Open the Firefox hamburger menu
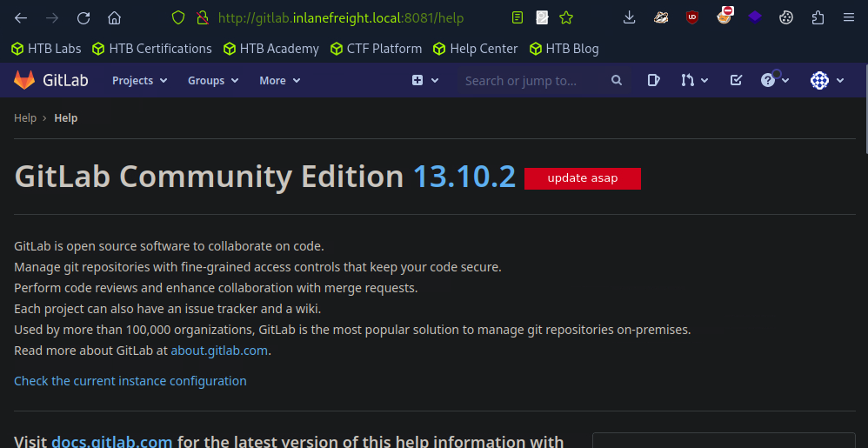 coord(848,17)
